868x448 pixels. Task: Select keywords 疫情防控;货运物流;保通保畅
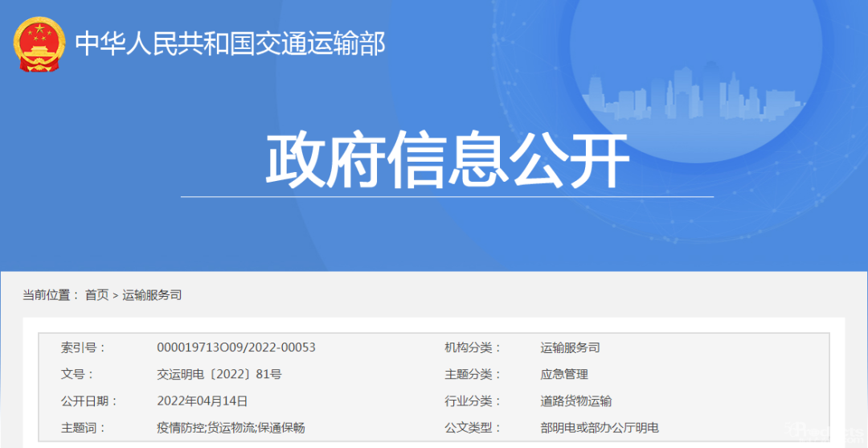tap(231, 428)
